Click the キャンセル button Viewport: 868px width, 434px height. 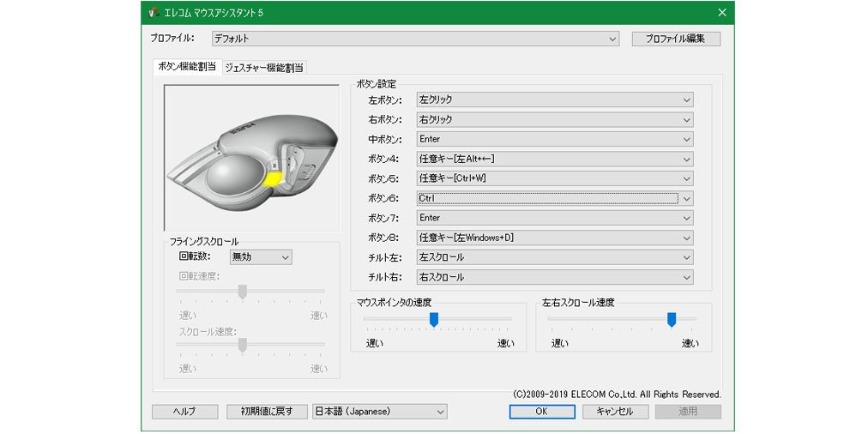click(x=615, y=412)
